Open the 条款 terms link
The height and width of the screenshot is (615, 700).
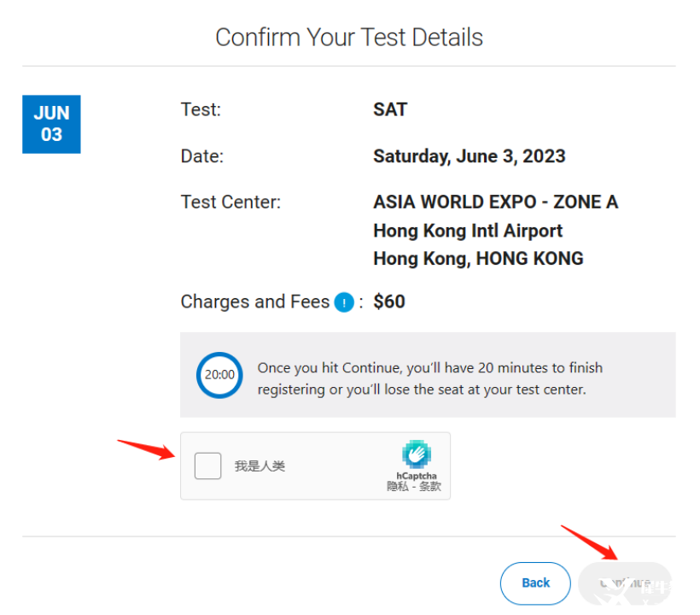click(x=430, y=486)
